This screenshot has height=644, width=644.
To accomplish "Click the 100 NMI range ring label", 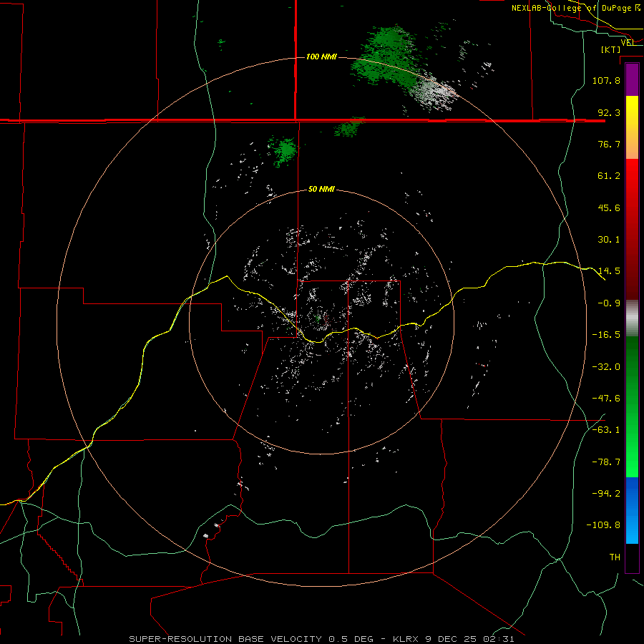I will click(x=321, y=57).
